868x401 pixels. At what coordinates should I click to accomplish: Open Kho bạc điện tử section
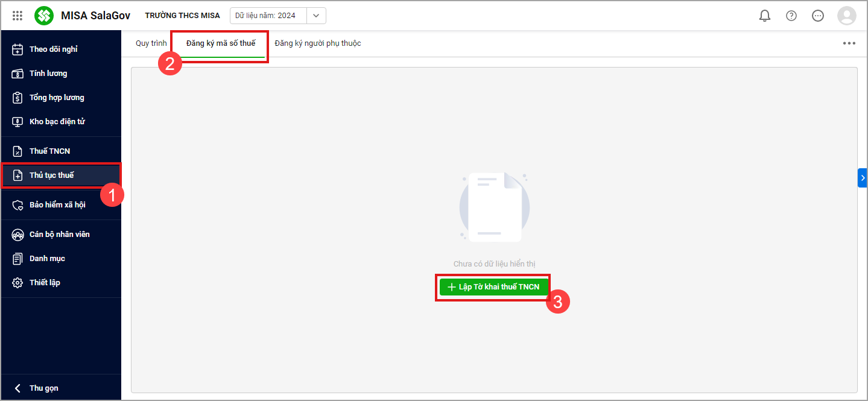57,122
